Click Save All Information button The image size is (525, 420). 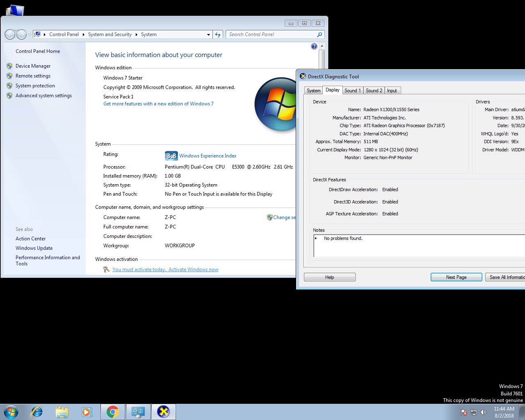[x=505, y=277]
